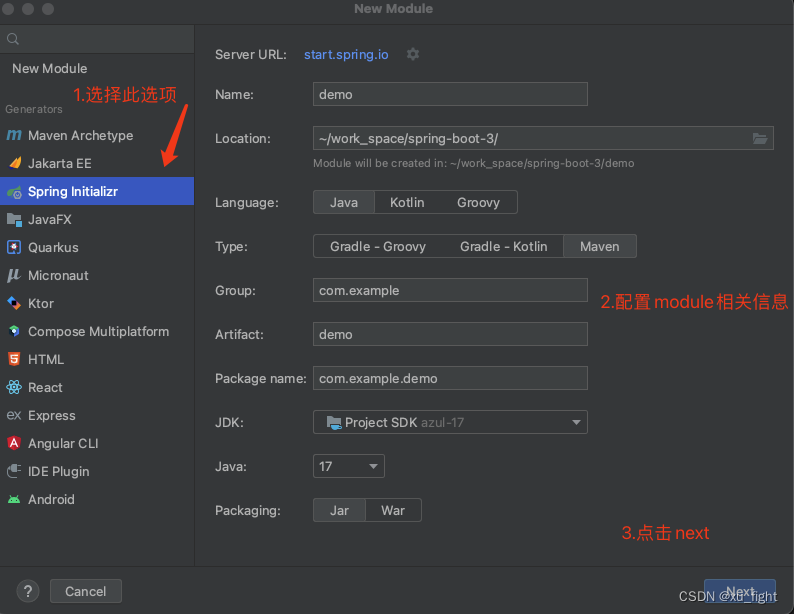Select War packaging
This screenshot has height=614, width=794.
tap(393, 510)
